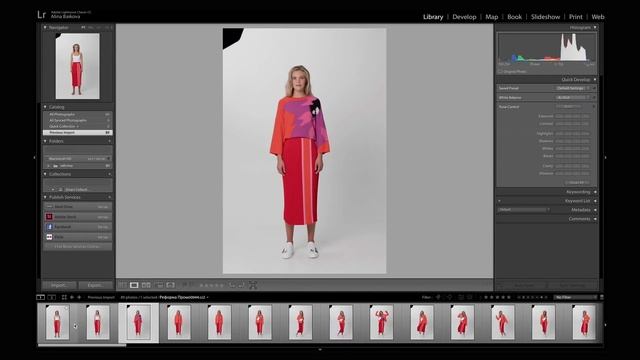Collapse the Navigator panel triangle
The width and height of the screenshot is (640, 360).
coord(45,27)
